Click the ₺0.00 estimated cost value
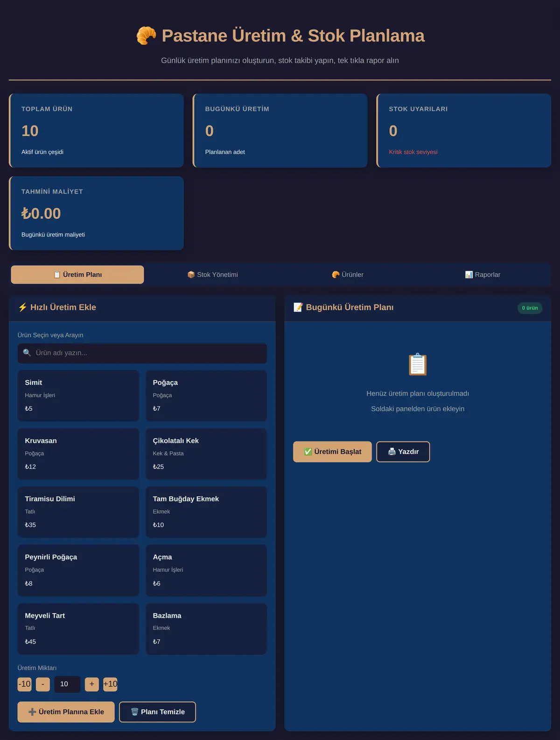Screen dimensions: 560x740 [x=41, y=214]
